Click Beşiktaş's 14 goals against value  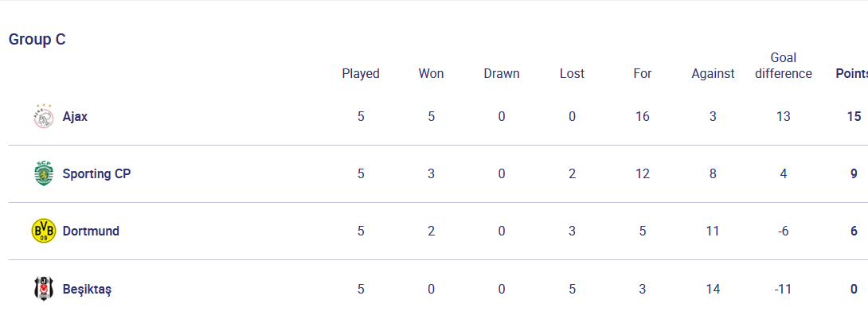tap(713, 289)
